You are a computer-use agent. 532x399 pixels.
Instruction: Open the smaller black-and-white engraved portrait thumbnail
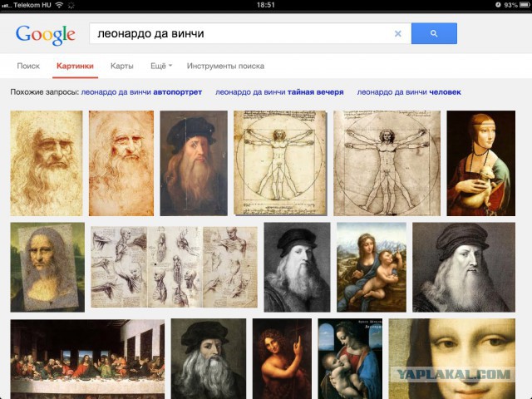point(297,268)
